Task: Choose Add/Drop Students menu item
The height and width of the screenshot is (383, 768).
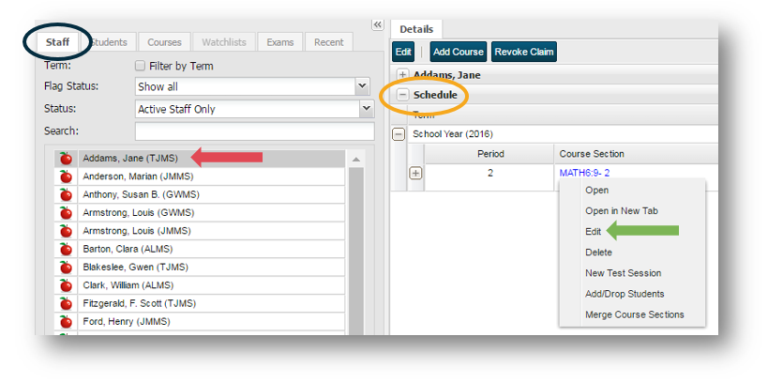Action: pos(624,294)
